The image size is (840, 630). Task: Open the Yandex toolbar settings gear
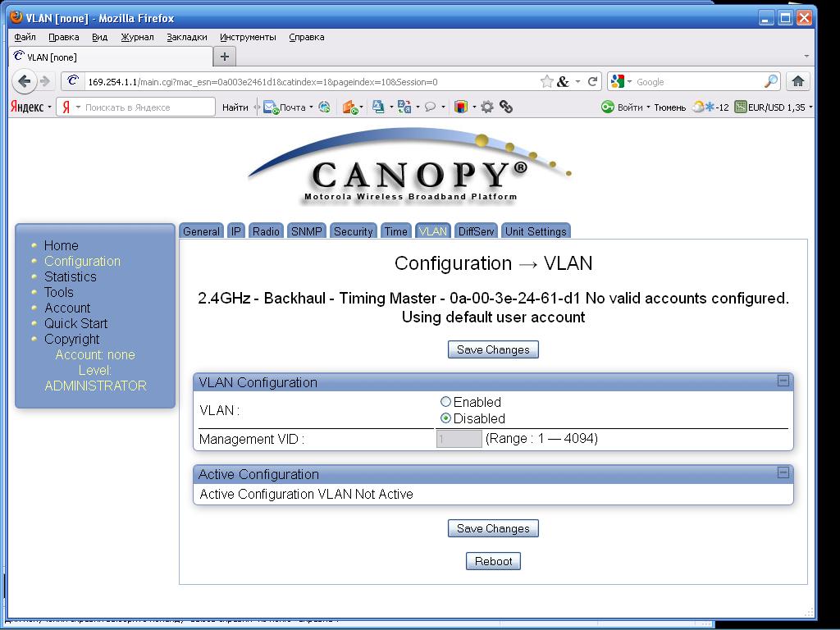click(x=487, y=107)
